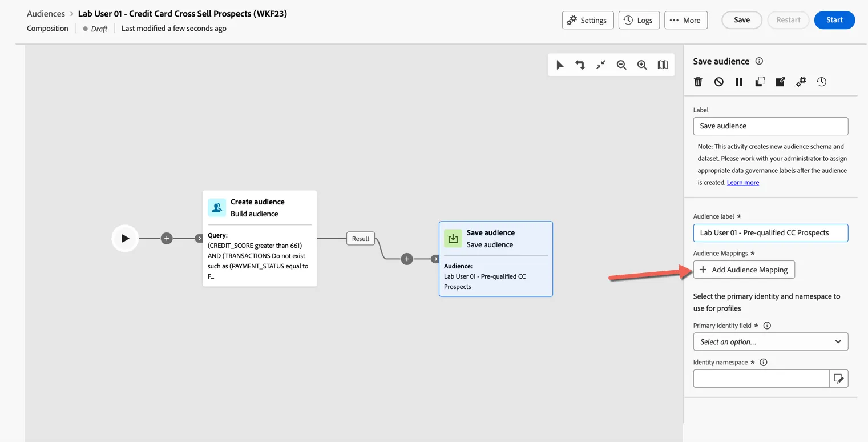
Task: Go to Audiences breadcrumb
Action: tap(46, 14)
